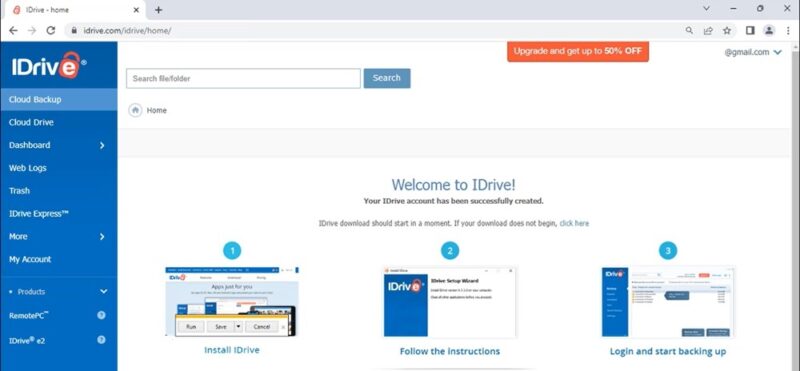Image resolution: width=800 pixels, height=371 pixels.
Task: Click browser back arrow
Action: 13,31
